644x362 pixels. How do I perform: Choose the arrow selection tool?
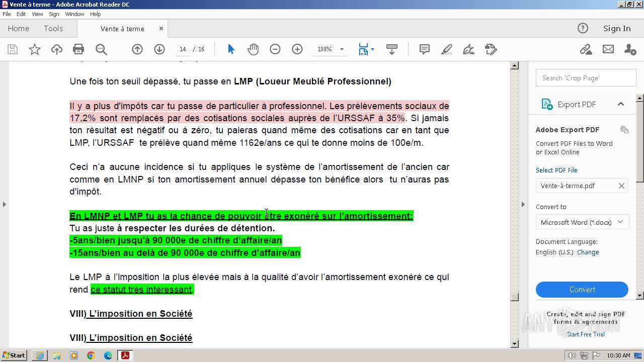(x=231, y=49)
